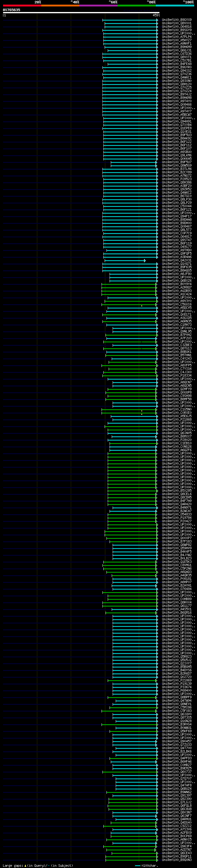Image resolution: width=197 pixels, height=868 pixels.
Task: Click the short cyan alignment bar for Q42031
Action: point(125,260)
